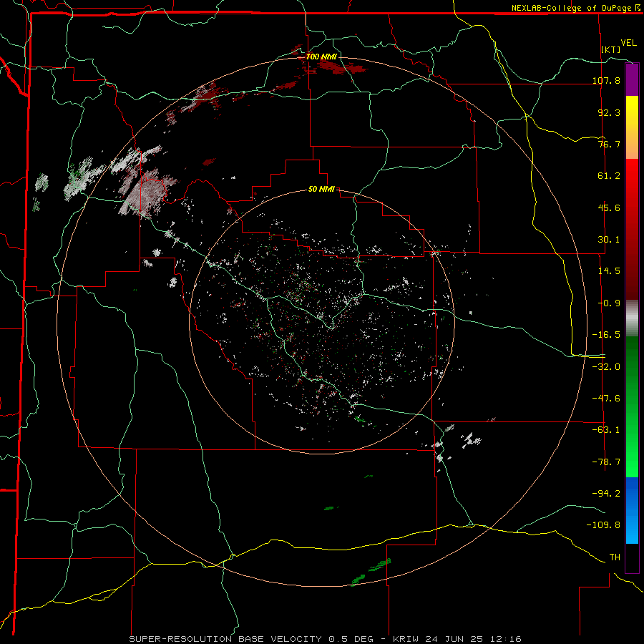Click the -32.0 velocity scale value
Image resolution: width=644 pixels, height=644 pixels.
pos(606,367)
